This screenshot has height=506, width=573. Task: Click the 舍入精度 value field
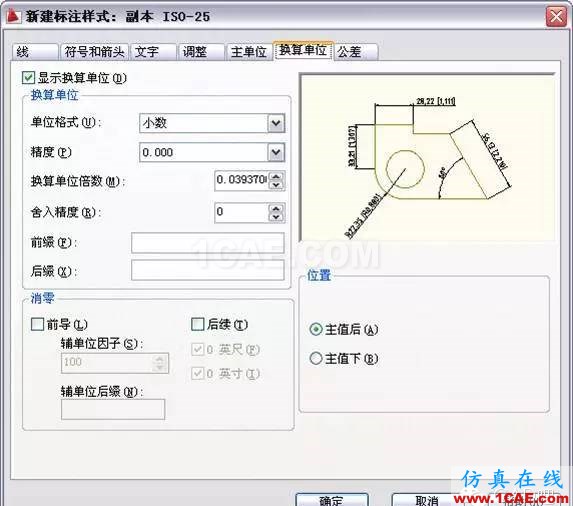242,212
